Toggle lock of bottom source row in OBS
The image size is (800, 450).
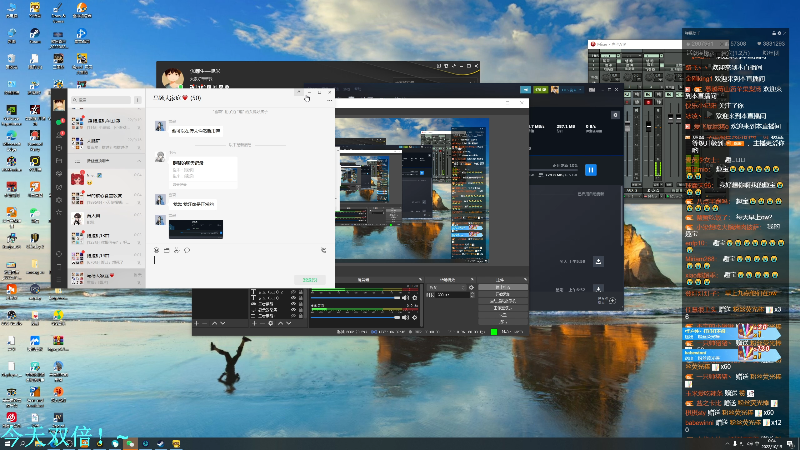coord(301,316)
